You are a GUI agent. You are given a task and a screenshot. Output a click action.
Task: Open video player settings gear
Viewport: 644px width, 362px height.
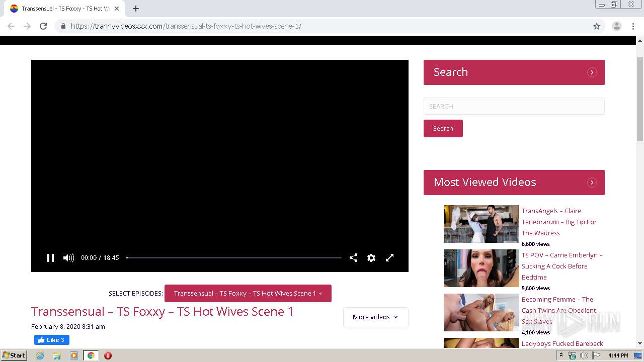coord(371,258)
